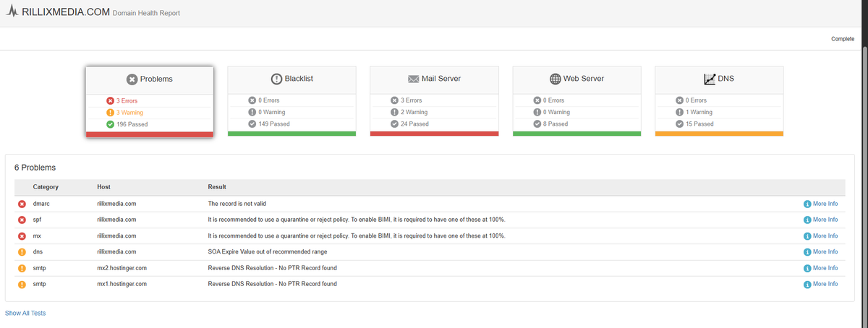Open More Info for the spf problem

pyautogui.click(x=821, y=220)
